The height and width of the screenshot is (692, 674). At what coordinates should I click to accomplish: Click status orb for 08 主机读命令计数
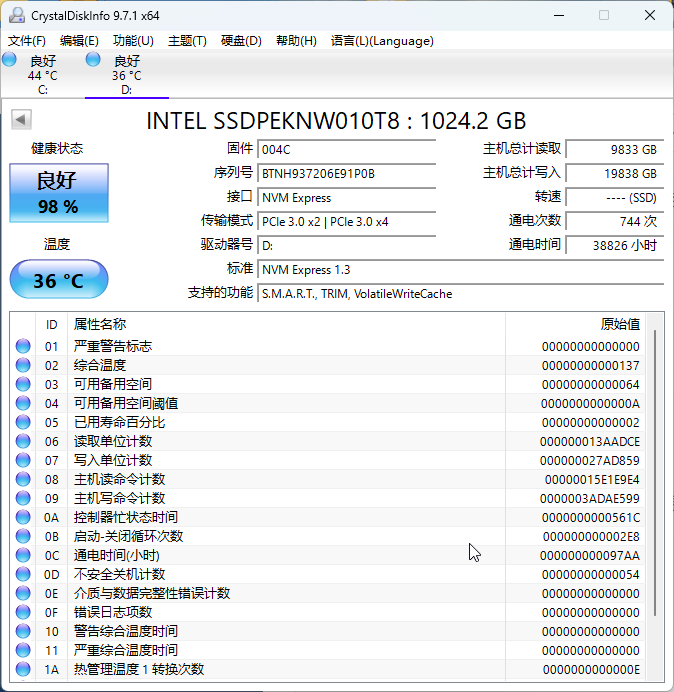(x=23, y=479)
